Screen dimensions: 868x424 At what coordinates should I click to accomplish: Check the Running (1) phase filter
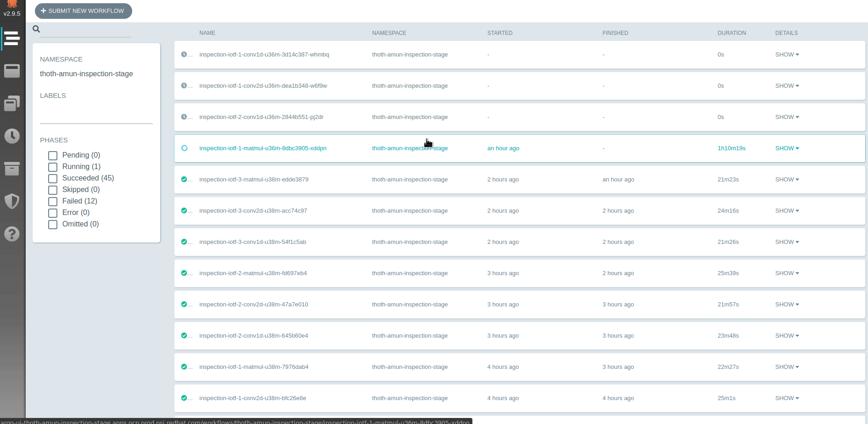53,167
